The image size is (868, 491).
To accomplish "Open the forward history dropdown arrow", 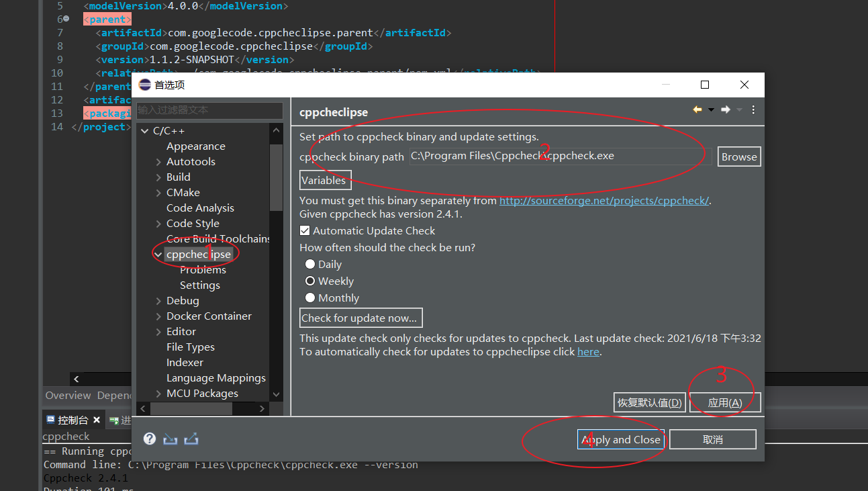I will pyautogui.click(x=739, y=110).
